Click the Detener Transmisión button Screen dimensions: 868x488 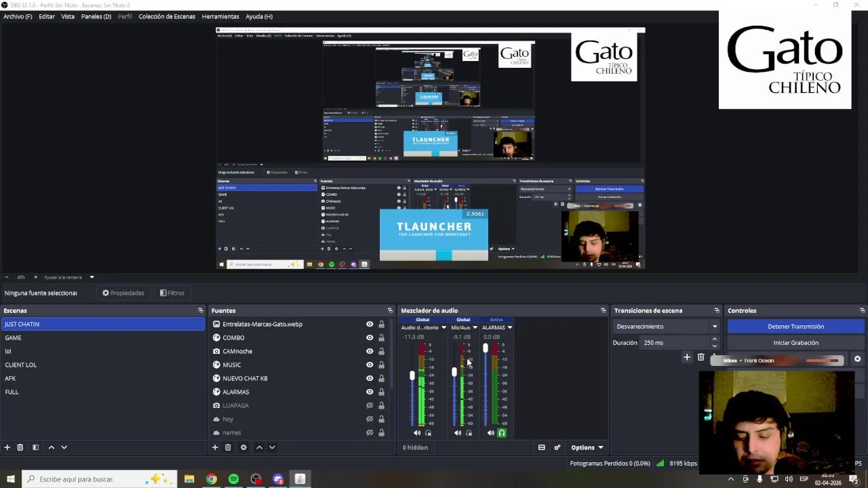pyautogui.click(x=795, y=327)
